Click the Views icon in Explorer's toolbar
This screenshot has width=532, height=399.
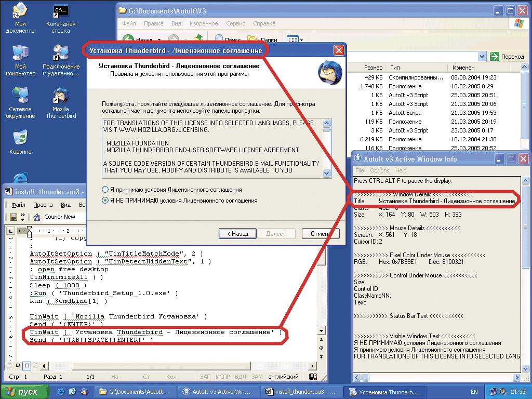point(292,39)
